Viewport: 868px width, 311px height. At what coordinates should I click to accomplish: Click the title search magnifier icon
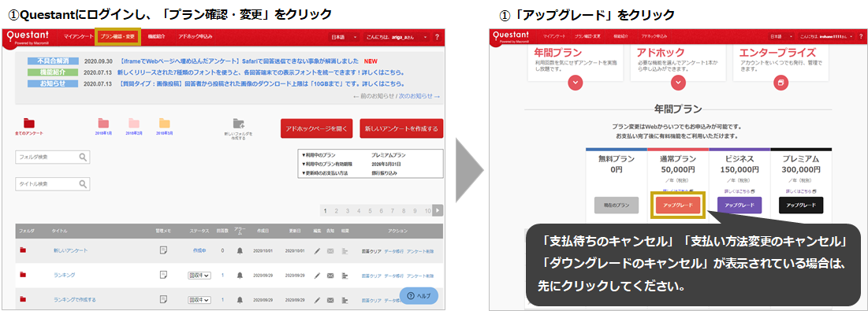pyautogui.click(x=83, y=184)
